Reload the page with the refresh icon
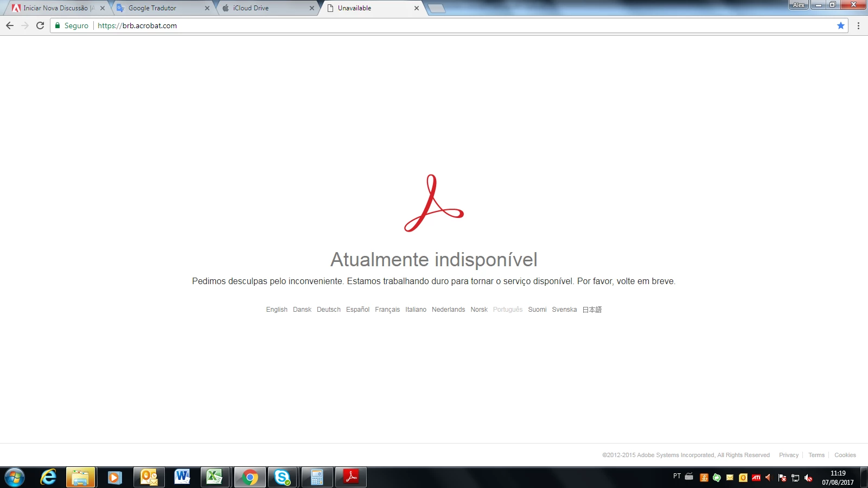Image resolution: width=868 pixels, height=488 pixels. pos(40,25)
